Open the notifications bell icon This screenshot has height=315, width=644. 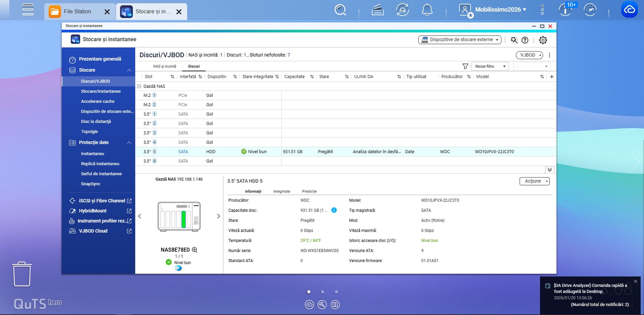pyautogui.click(x=427, y=10)
